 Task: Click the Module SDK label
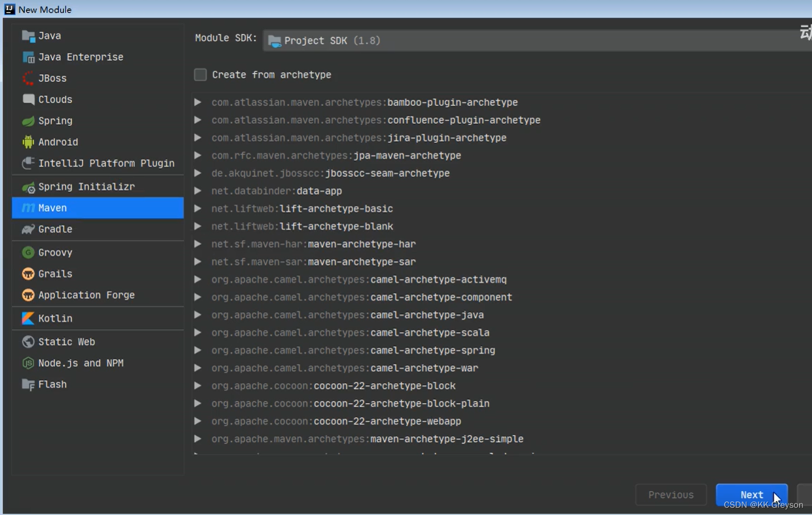226,38
